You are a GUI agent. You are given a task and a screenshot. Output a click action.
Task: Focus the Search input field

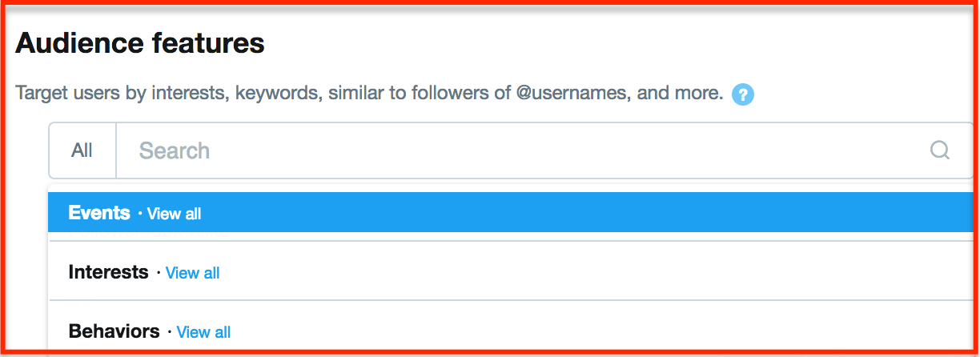click(544, 150)
